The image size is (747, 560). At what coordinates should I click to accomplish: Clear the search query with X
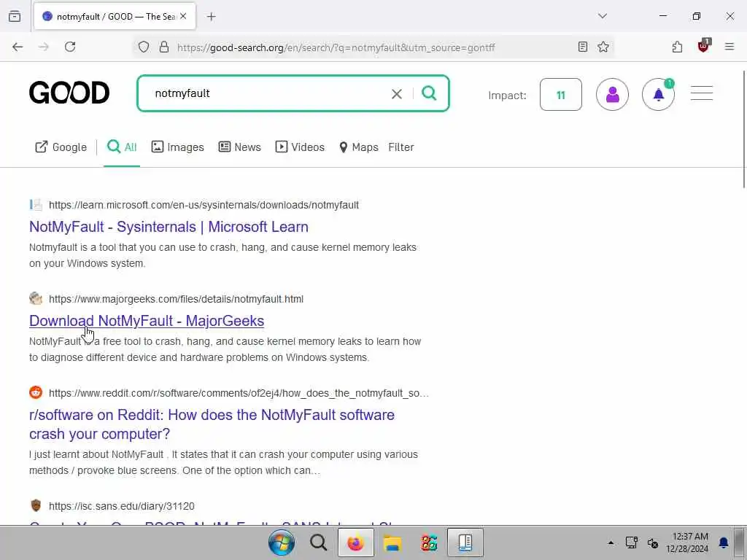[x=396, y=94]
